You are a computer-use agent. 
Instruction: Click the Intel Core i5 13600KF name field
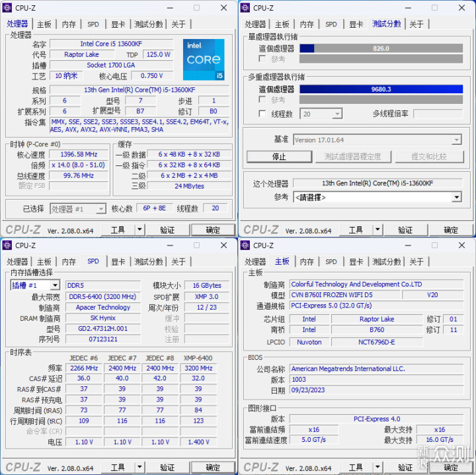(x=112, y=44)
